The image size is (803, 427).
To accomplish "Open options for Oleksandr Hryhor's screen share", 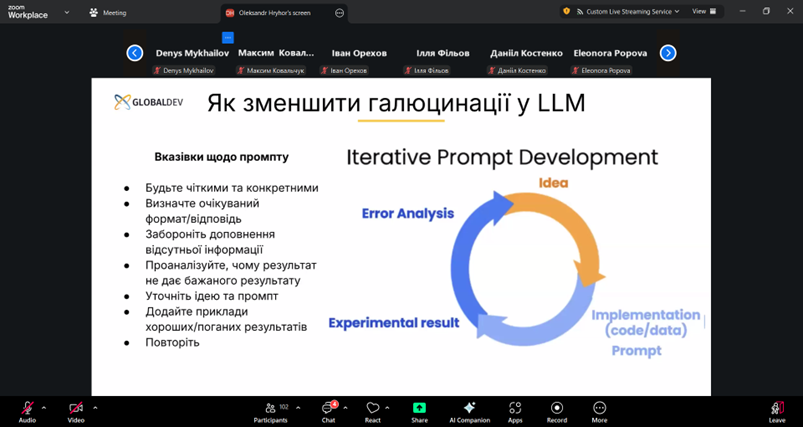I will click(340, 13).
